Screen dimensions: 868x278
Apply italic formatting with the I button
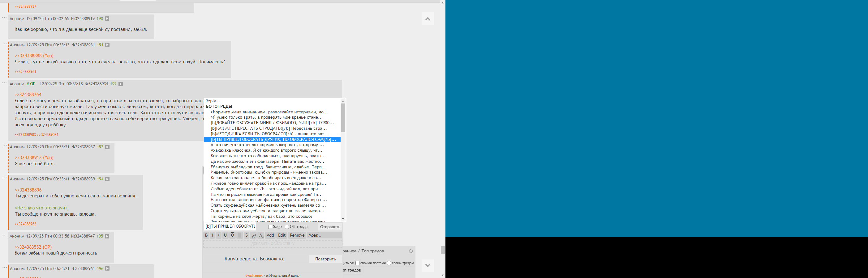(212, 235)
